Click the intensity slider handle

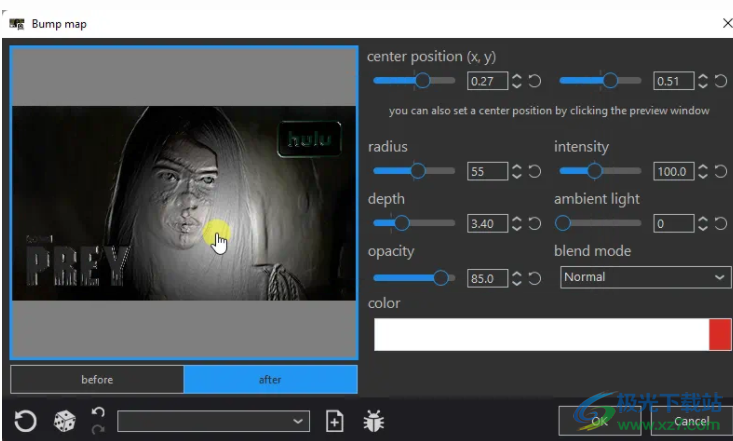(x=594, y=171)
